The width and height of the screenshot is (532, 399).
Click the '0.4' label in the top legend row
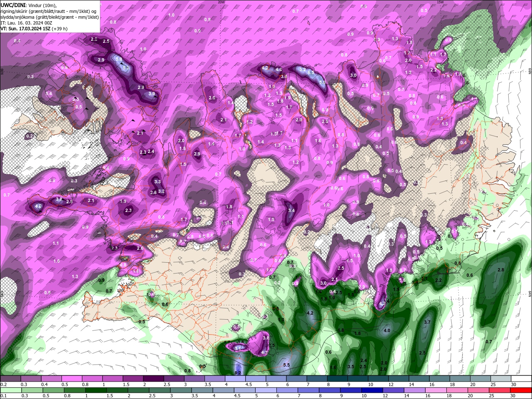pyautogui.click(x=44, y=384)
